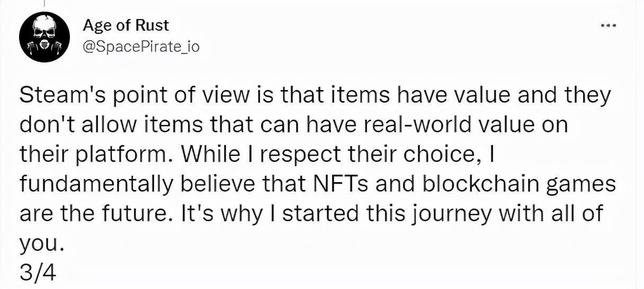The height and width of the screenshot is (289, 644).
Task: Click the word "platform." in the third line
Action: pos(123,155)
